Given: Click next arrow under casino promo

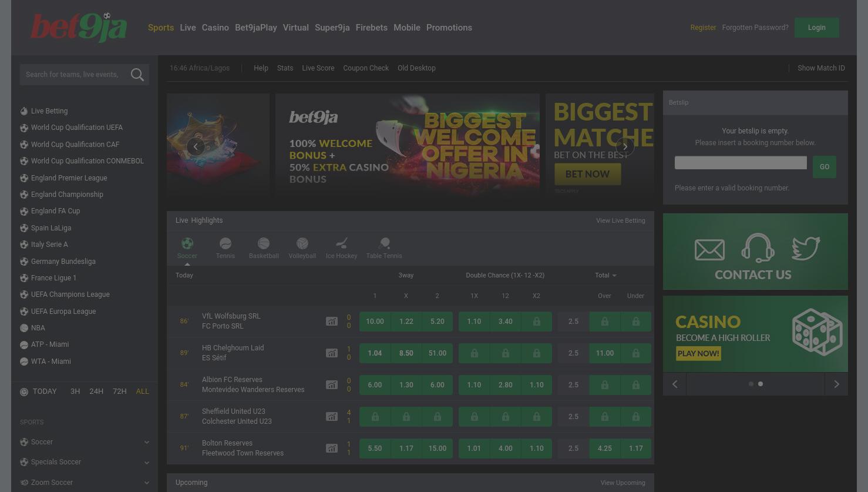Looking at the screenshot, I should (x=836, y=384).
